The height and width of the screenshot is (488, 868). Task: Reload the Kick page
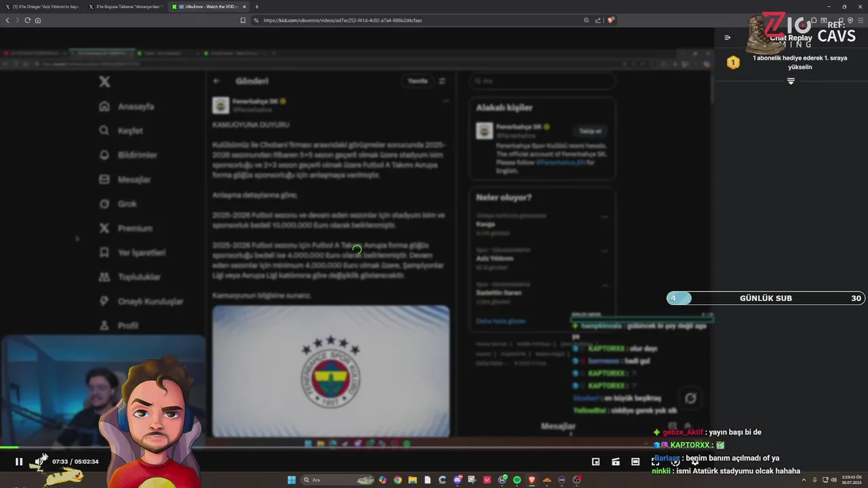click(28, 20)
